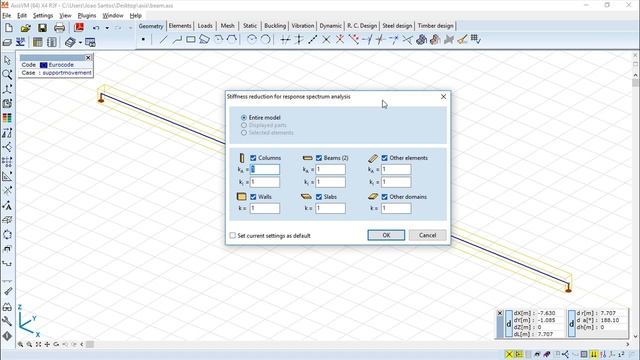The image size is (640, 360).
Task: Select the Zoom magnifier tool in sidebar
Action: coord(7,75)
